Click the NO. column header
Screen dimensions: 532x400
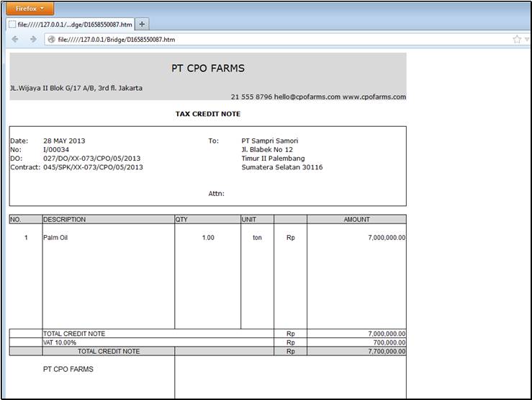(x=26, y=219)
